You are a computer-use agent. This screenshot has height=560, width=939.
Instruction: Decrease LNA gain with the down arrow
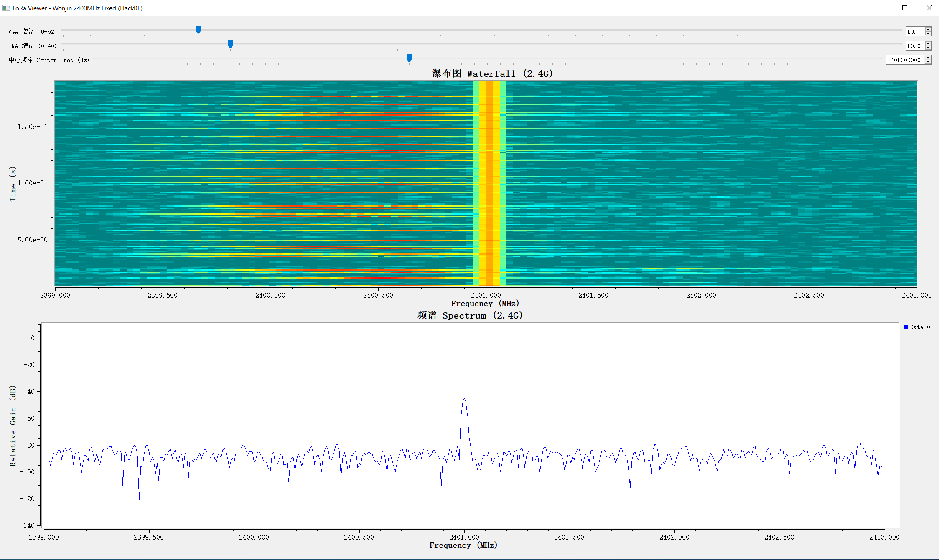[x=928, y=48]
